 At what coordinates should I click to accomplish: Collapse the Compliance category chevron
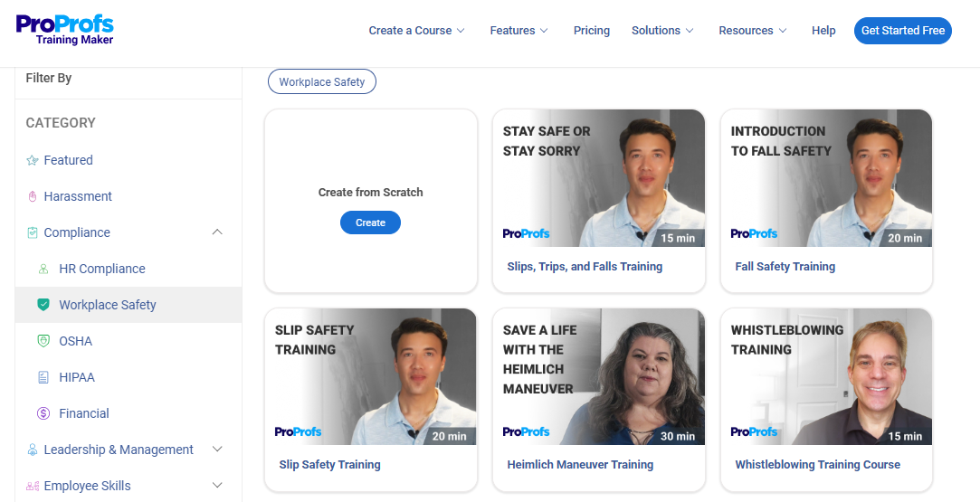coord(217,232)
